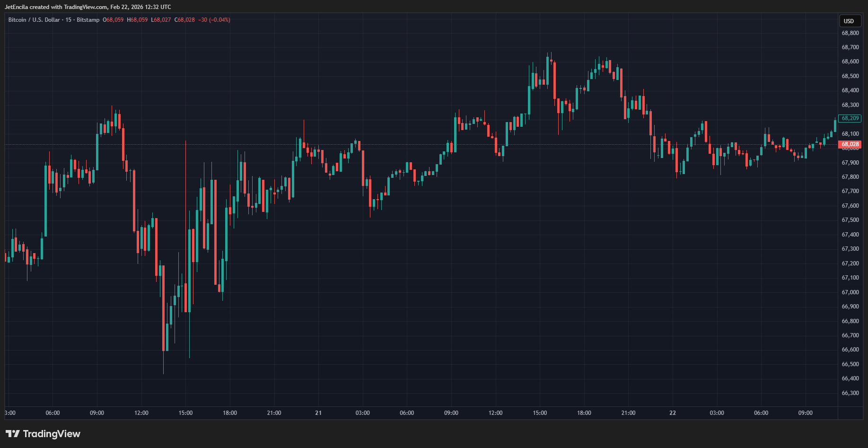The height and width of the screenshot is (448, 868).
Task: Click the red 68,028 current price label
Action: coord(850,144)
